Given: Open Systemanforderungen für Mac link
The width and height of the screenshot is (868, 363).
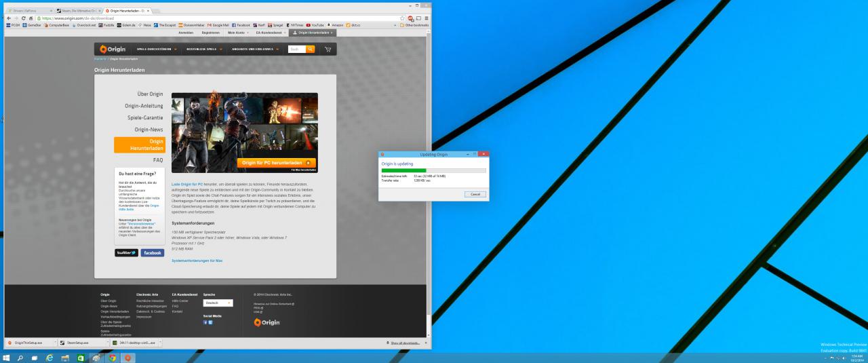Looking at the screenshot, I should tap(197, 261).
